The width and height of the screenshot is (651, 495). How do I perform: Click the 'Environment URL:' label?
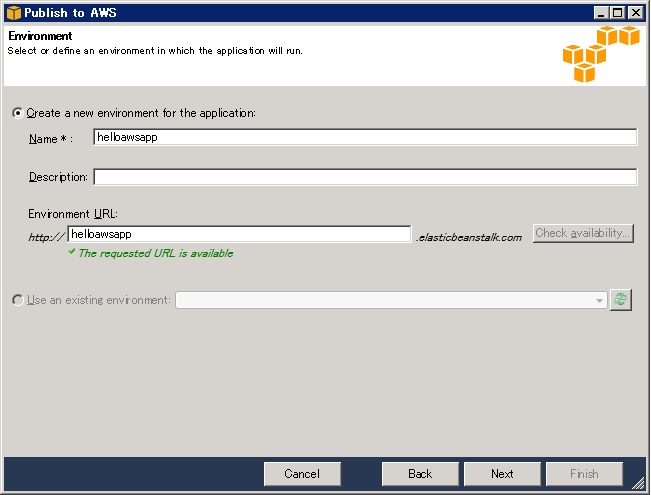click(73, 214)
